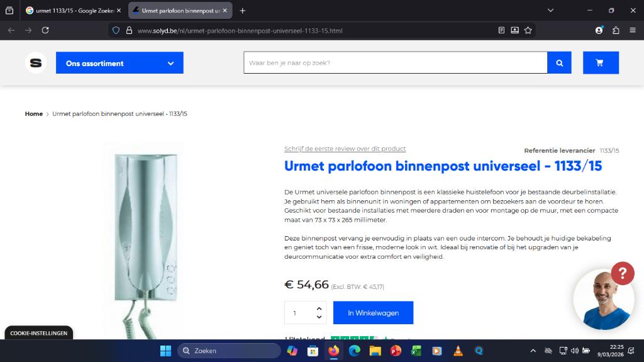Viewport: 644px width, 362px height.
Task: Add the product with In Winkelwagen
Action: (373, 313)
